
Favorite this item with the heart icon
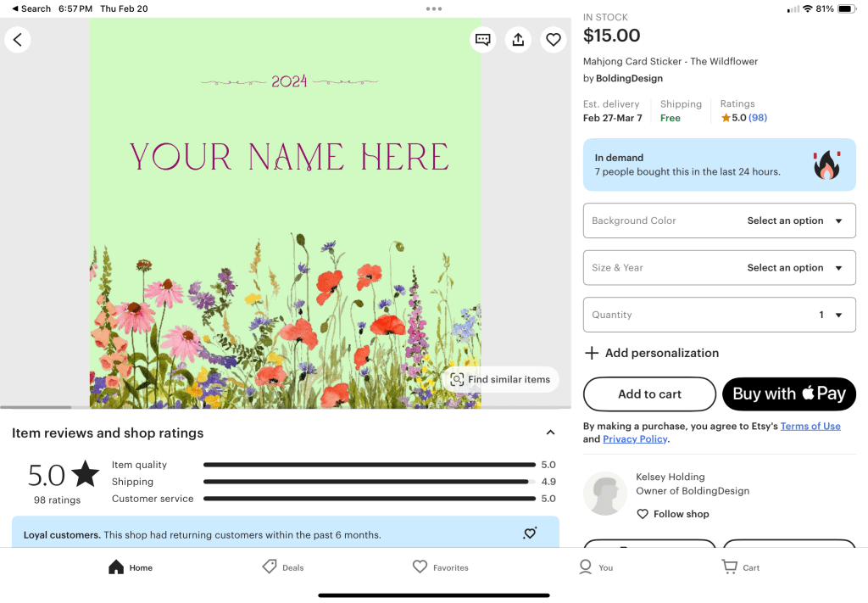click(554, 40)
